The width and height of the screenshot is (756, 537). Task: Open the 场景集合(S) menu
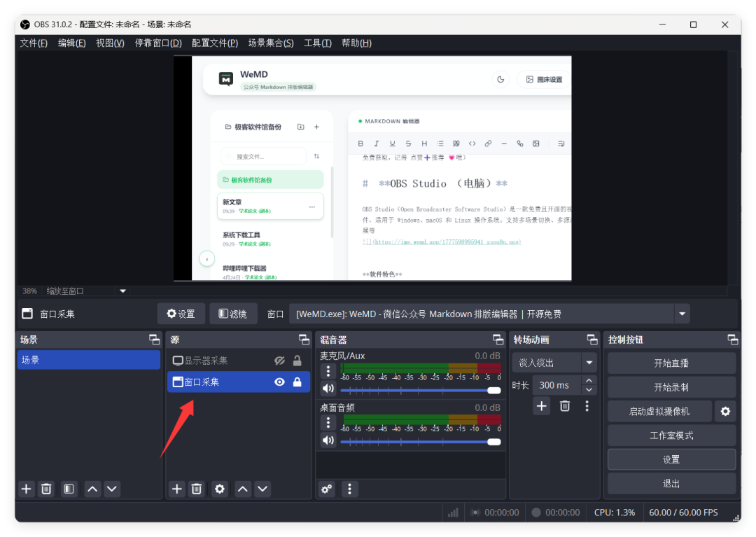271,43
